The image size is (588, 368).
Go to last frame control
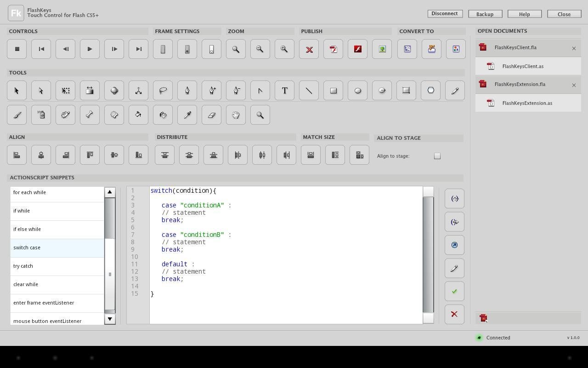coord(139,49)
